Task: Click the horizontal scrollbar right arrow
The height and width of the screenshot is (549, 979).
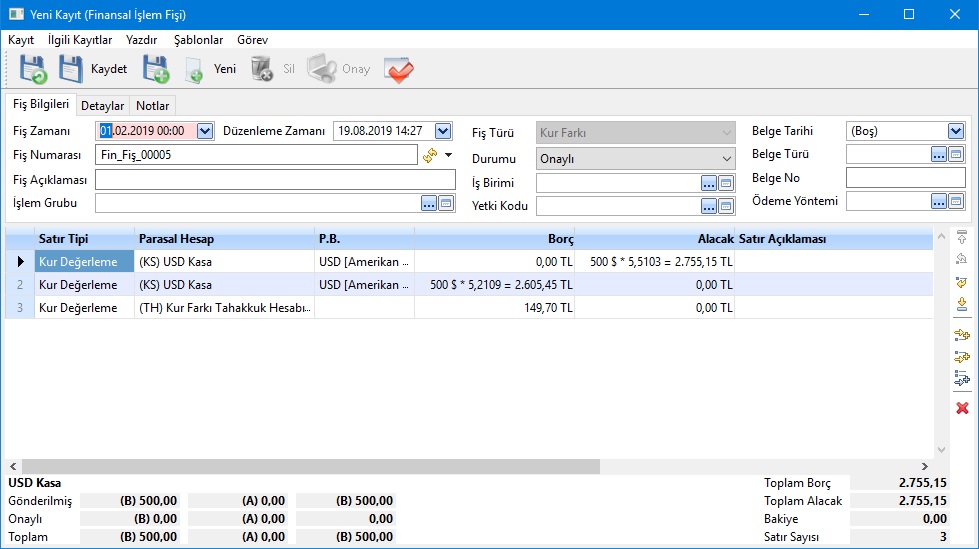Action: (925, 467)
